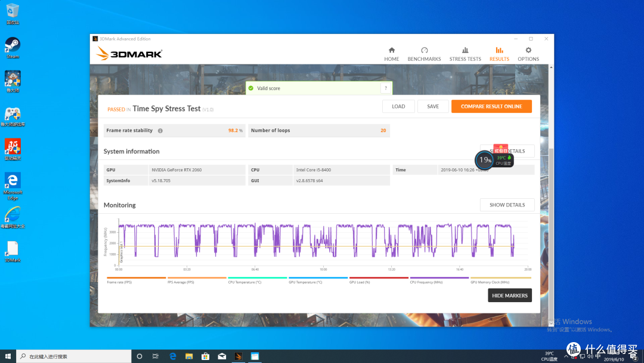Open Mail app from taskbar
The image size is (644, 363).
(222, 356)
